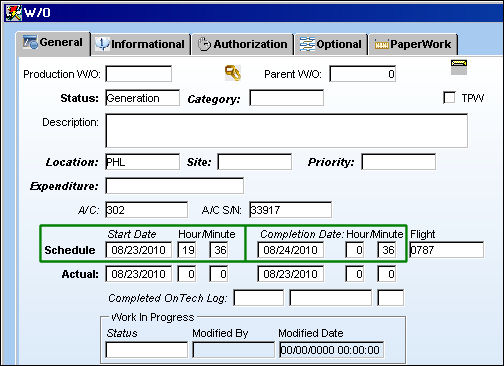Click the Actual completion Hour field

coord(355,274)
